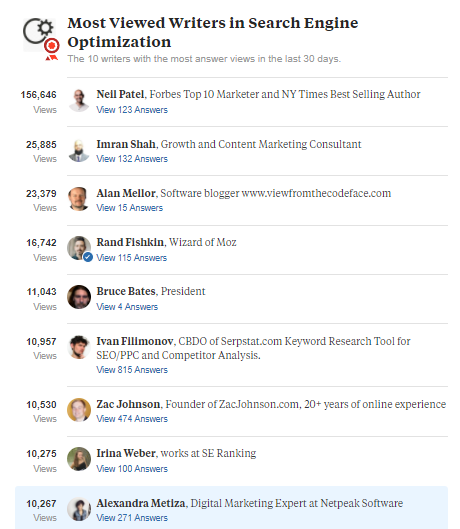This screenshot has height=529, width=460.
Task: Click Zac Johnson's avatar
Action: tap(79, 410)
